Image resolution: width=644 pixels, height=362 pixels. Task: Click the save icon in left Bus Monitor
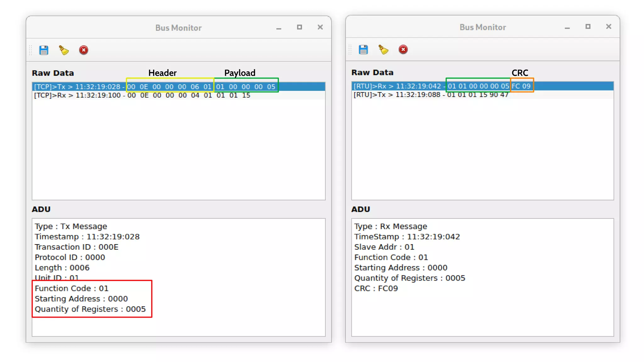[44, 50]
